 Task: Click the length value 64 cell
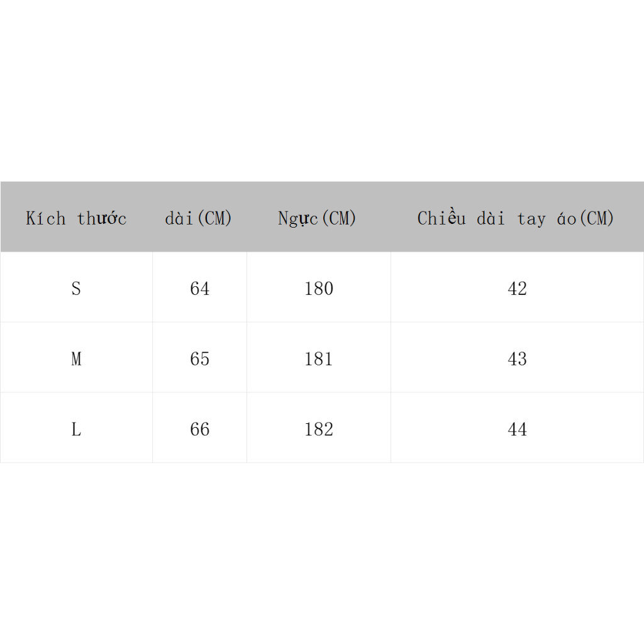(199, 289)
